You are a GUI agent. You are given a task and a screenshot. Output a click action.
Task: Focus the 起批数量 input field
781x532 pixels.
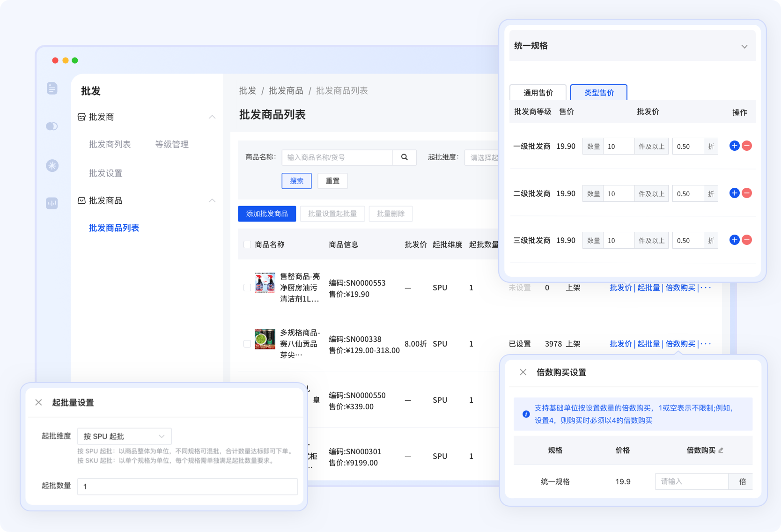tap(187, 487)
